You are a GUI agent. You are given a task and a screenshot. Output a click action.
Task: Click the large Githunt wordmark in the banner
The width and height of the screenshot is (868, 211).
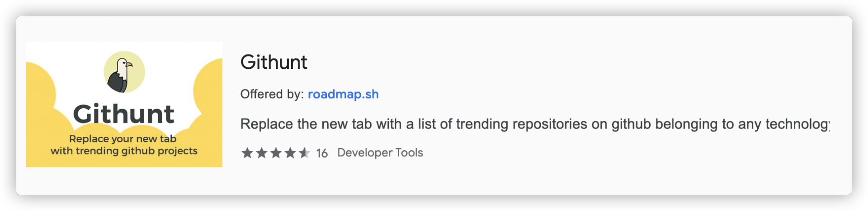tap(123, 114)
